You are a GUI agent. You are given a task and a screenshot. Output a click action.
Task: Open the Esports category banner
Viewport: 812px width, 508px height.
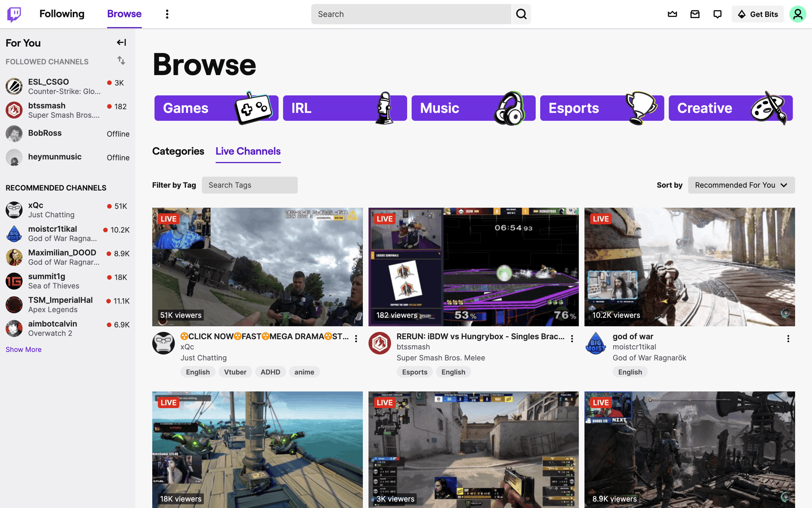[x=602, y=108]
